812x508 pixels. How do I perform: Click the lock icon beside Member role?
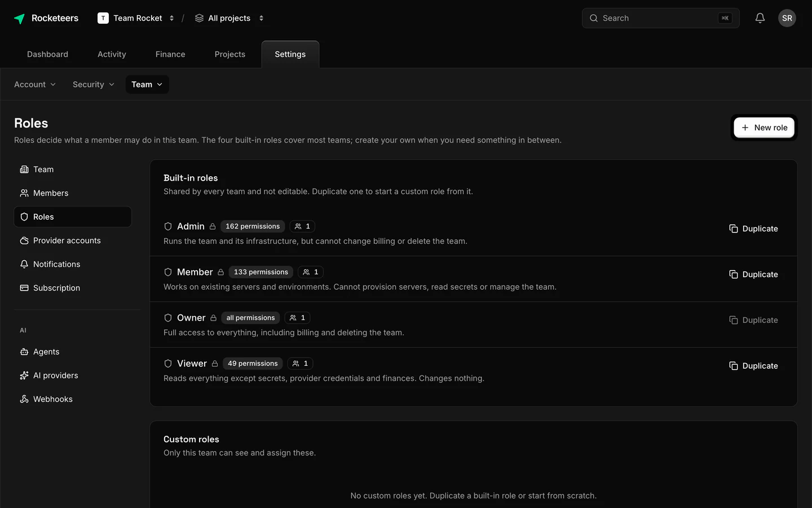[221, 272]
